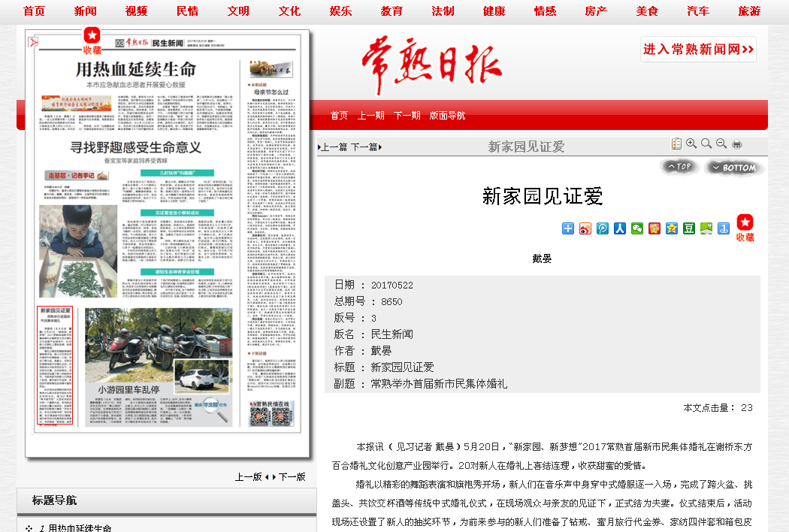Click 首页 in the red banner menu
The width and height of the screenshot is (789, 532).
[339, 116]
